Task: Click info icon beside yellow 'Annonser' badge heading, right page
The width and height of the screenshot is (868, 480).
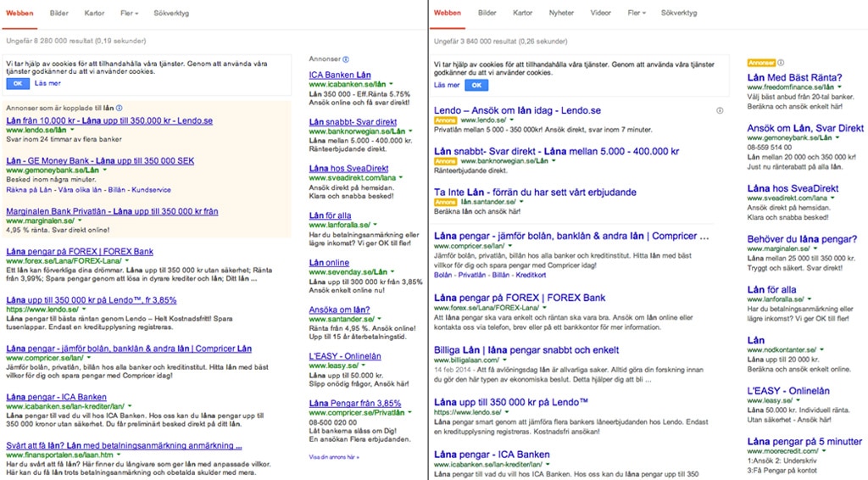Action: point(781,63)
